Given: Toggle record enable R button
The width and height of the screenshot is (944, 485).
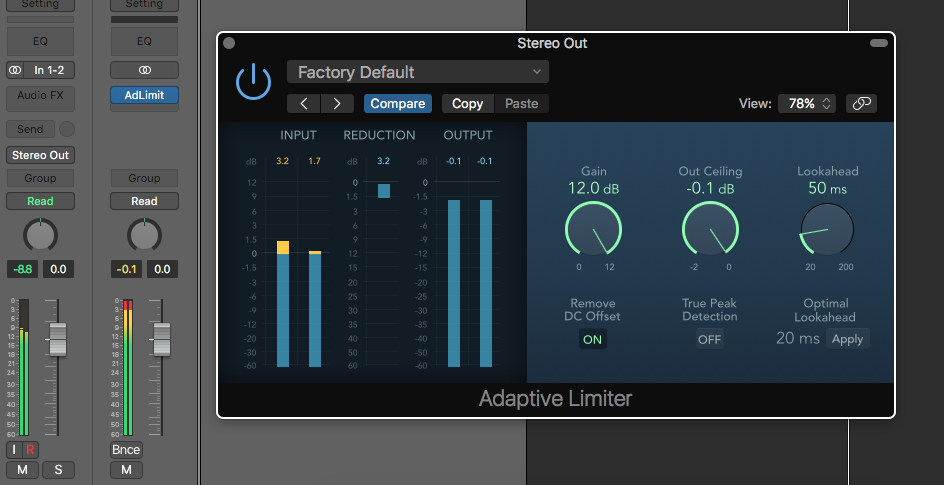Looking at the screenshot, I should point(30,449).
